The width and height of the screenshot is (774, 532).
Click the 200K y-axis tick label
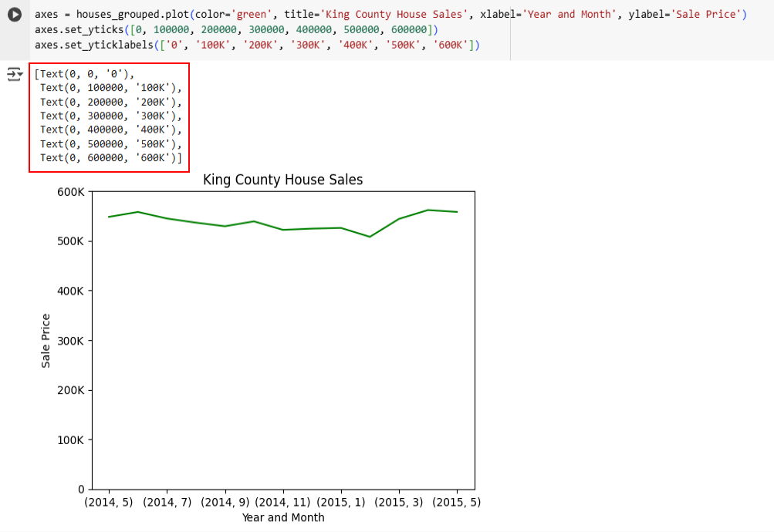pos(70,390)
